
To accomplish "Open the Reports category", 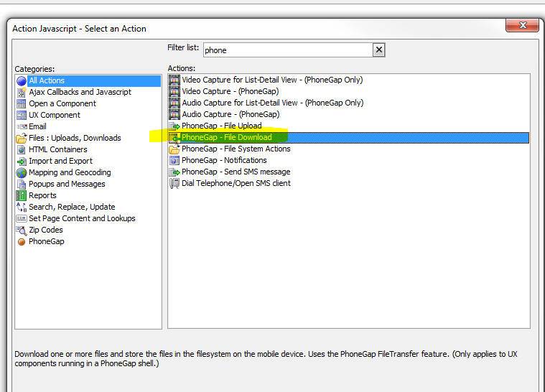I will (42, 195).
